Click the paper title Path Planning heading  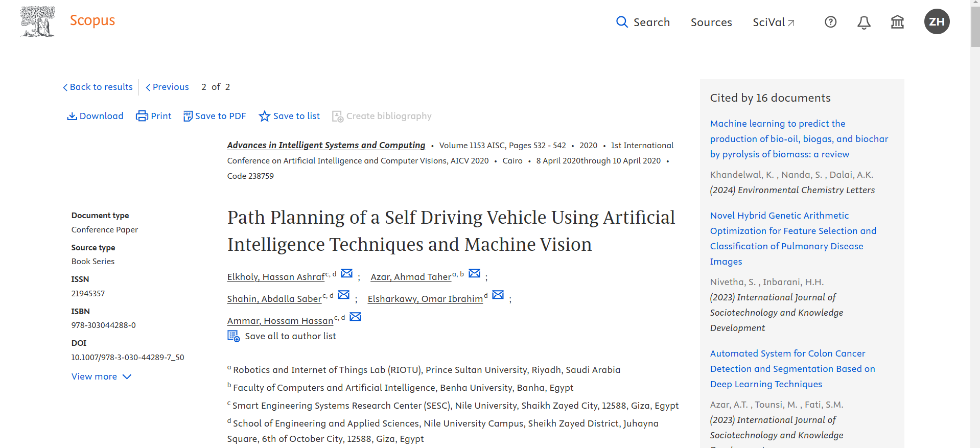(451, 231)
